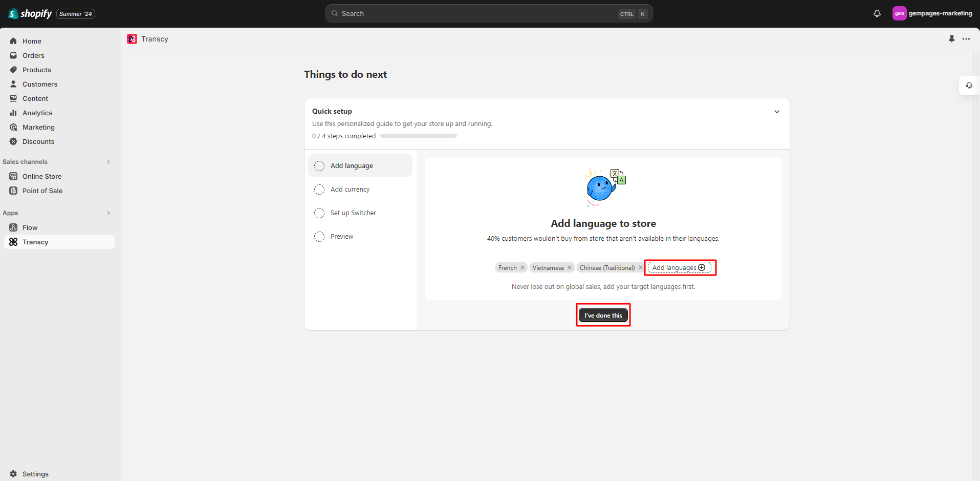Click the notification bell
Screen dimensions: 980x481
coord(877,13)
